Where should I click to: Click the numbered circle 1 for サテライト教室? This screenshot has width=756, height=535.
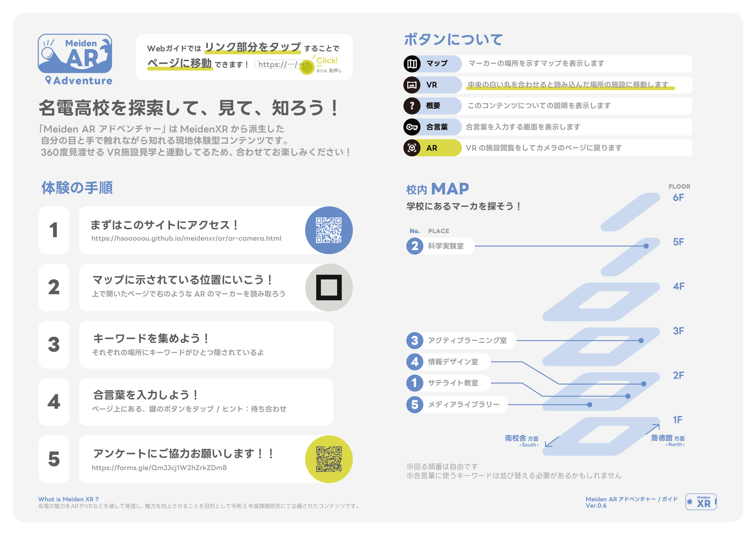(x=415, y=383)
